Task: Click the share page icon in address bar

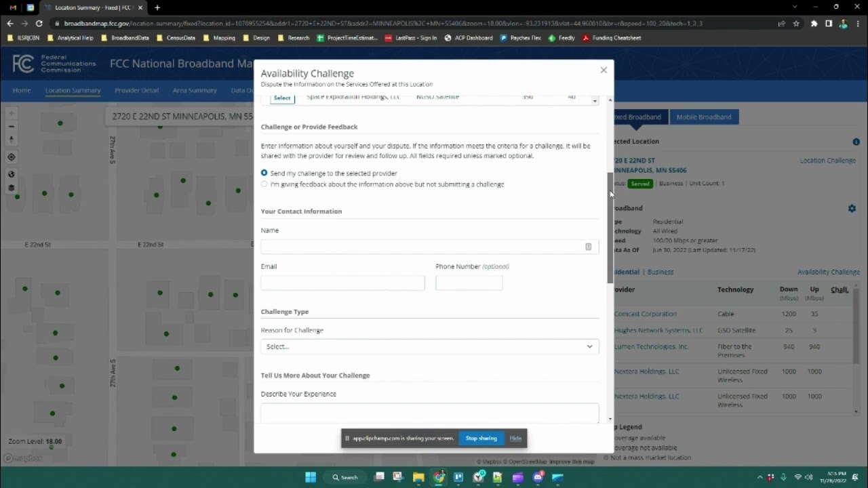Action: click(782, 23)
